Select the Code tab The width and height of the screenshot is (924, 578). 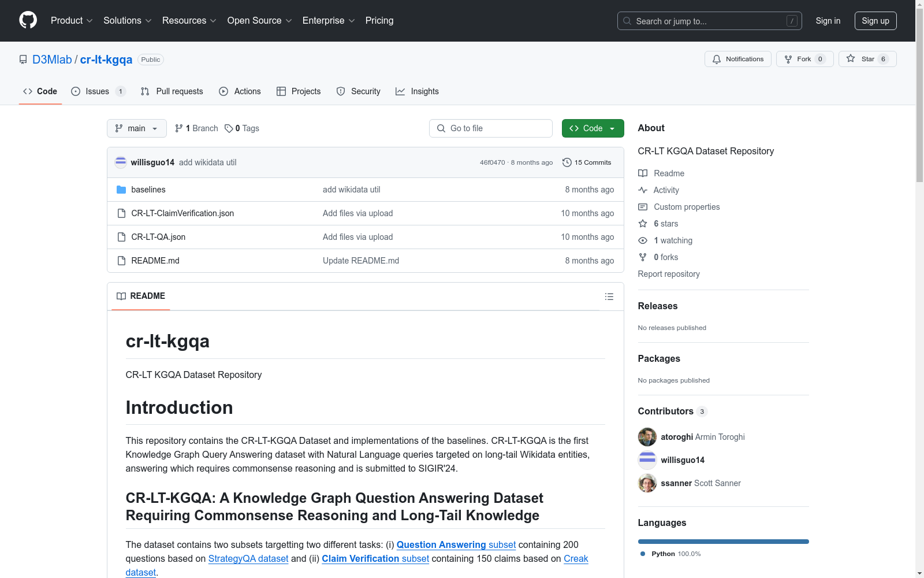(x=40, y=91)
